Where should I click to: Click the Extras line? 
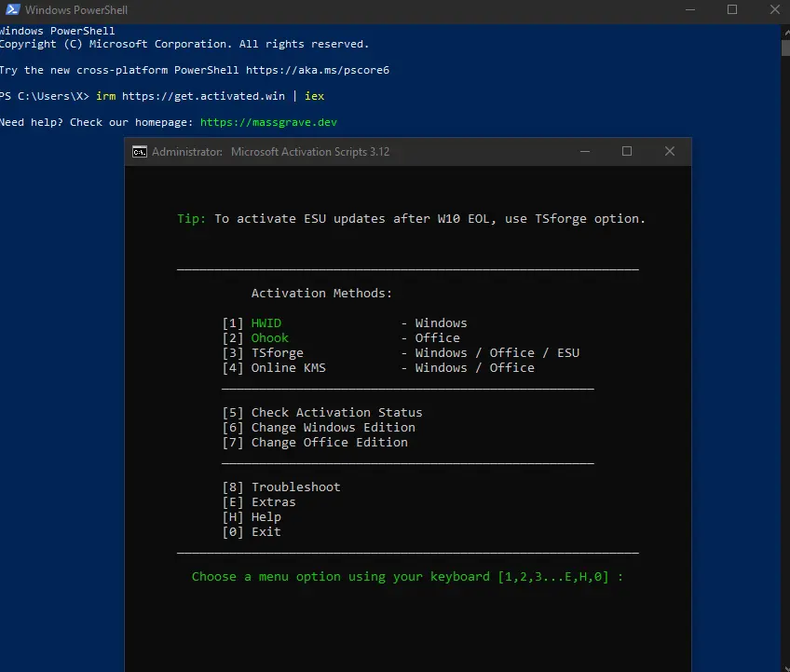tap(259, 502)
